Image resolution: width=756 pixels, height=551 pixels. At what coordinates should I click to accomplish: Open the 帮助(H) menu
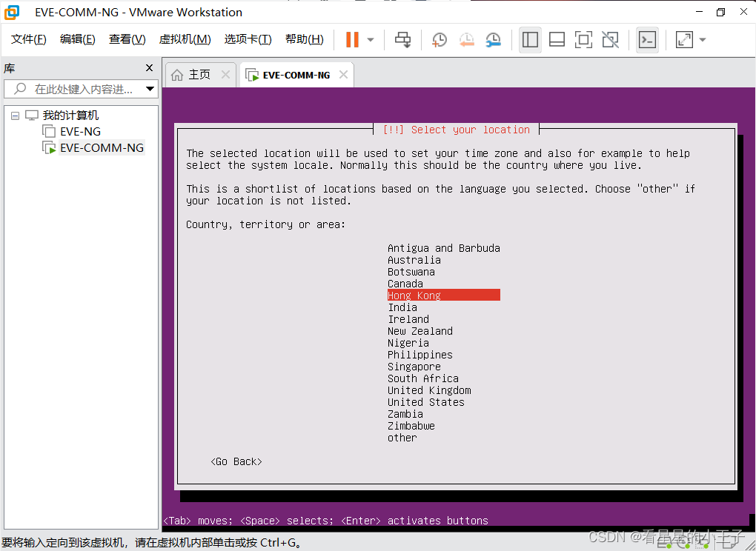pyautogui.click(x=304, y=39)
